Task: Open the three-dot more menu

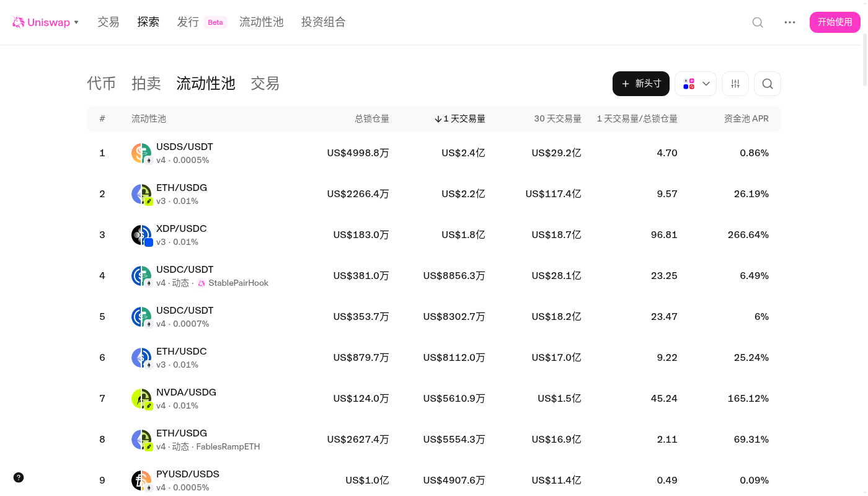Action: (x=790, y=22)
